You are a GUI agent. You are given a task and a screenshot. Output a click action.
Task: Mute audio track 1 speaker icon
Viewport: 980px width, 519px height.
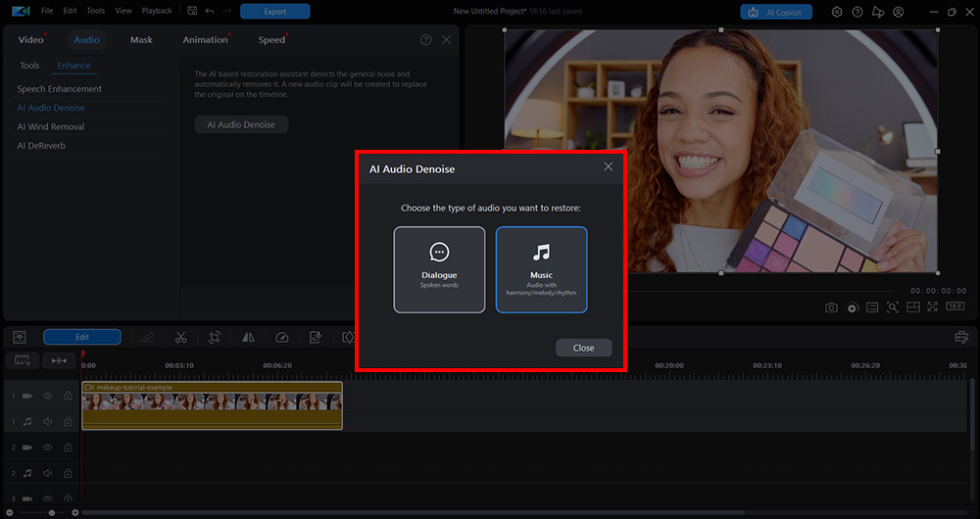[47, 421]
